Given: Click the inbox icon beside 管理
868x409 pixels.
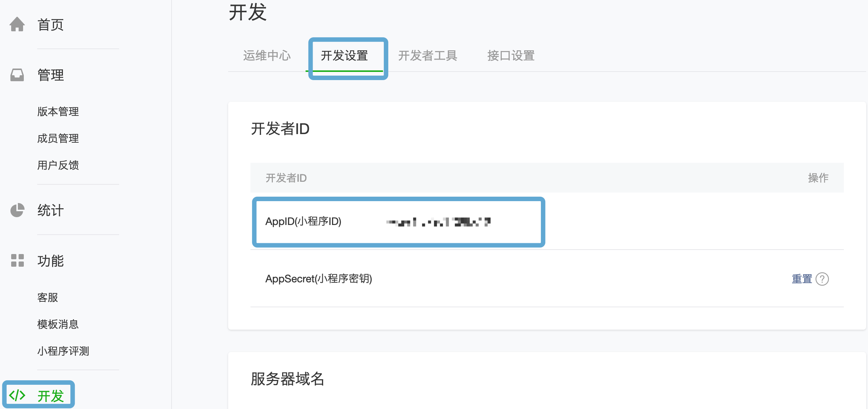Looking at the screenshot, I should [17, 75].
